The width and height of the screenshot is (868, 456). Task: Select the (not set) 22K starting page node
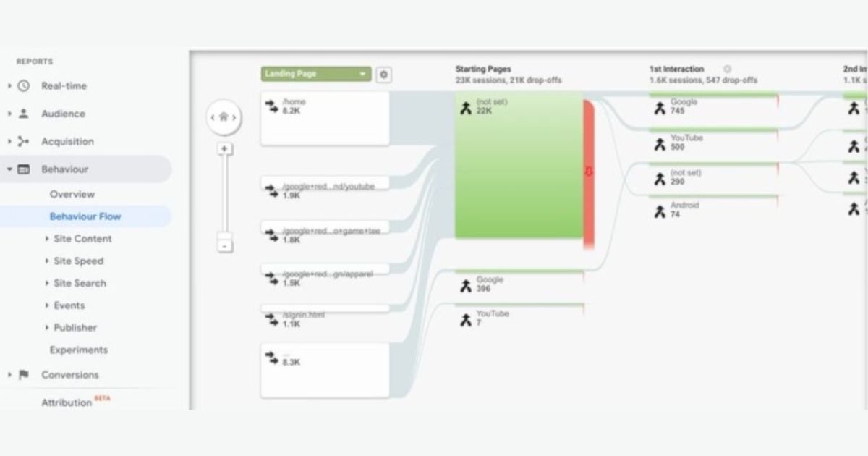(519, 165)
